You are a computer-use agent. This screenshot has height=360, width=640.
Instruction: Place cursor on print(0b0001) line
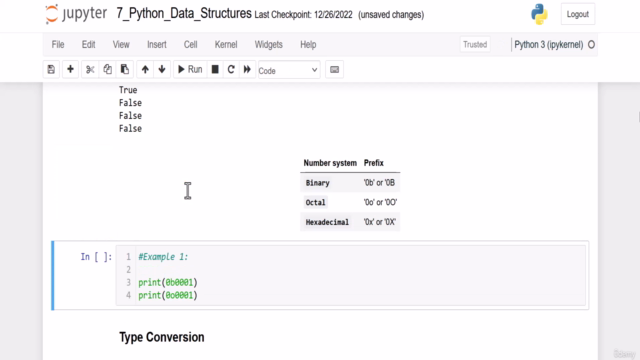pos(168,282)
